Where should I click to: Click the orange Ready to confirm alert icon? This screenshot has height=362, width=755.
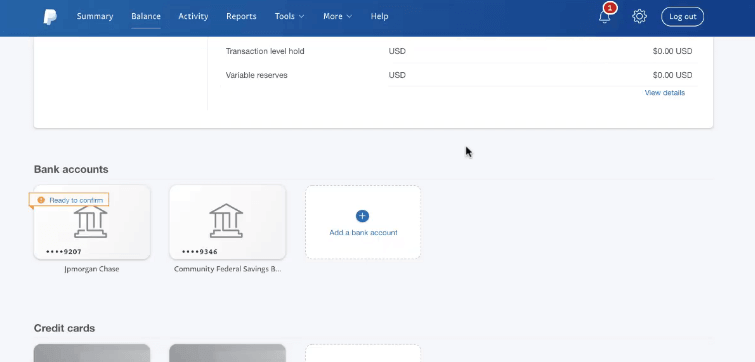41,200
